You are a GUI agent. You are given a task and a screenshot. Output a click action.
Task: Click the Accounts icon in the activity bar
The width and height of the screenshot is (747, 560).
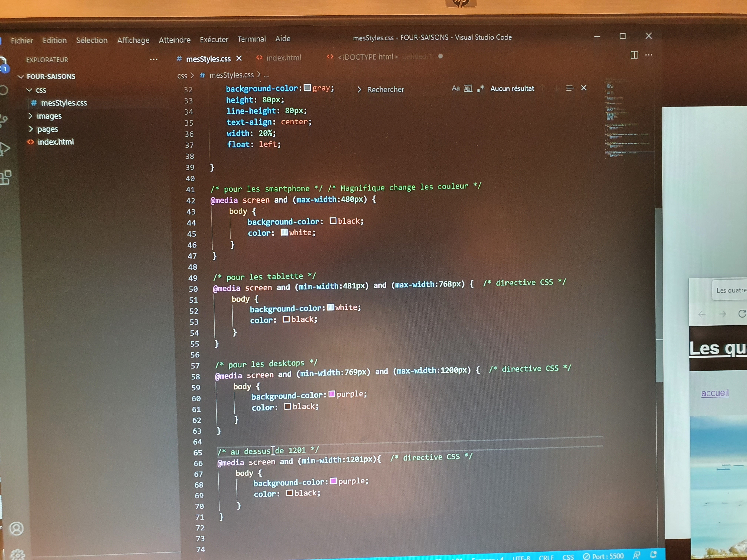click(x=17, y=528)
